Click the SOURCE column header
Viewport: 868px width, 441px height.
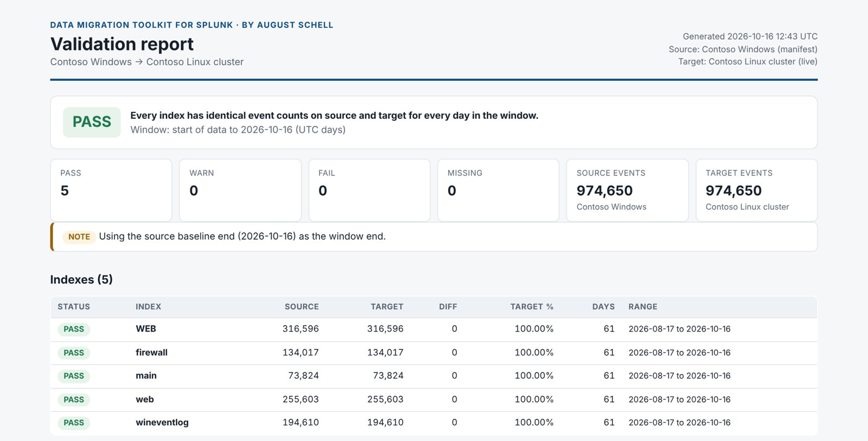(302, 306)
